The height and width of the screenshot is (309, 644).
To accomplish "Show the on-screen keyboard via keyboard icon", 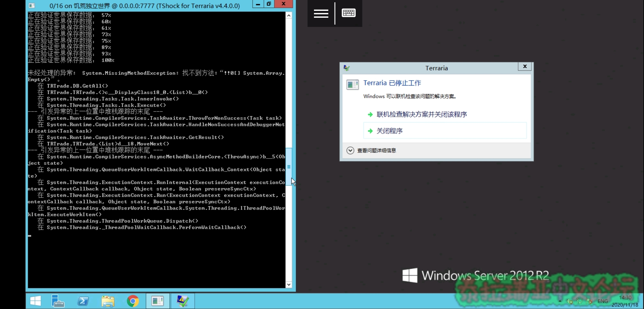I will point(349,13).
